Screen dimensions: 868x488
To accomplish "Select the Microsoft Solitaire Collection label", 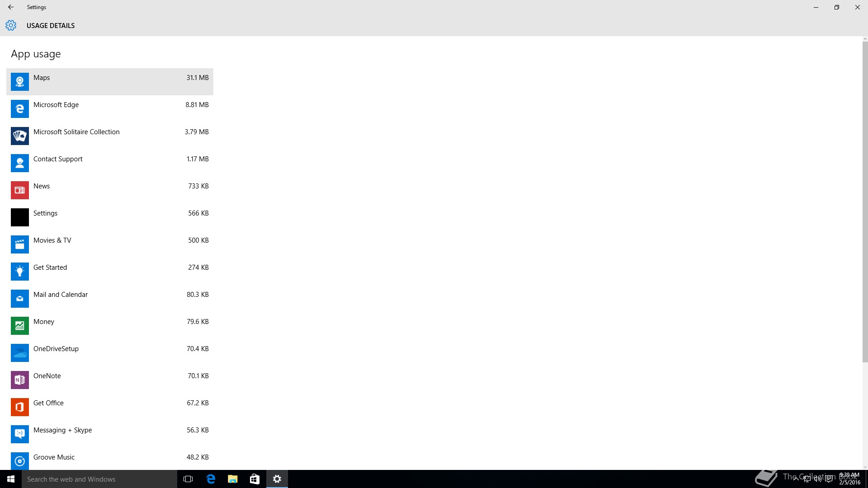I will (x=76, y=132).
